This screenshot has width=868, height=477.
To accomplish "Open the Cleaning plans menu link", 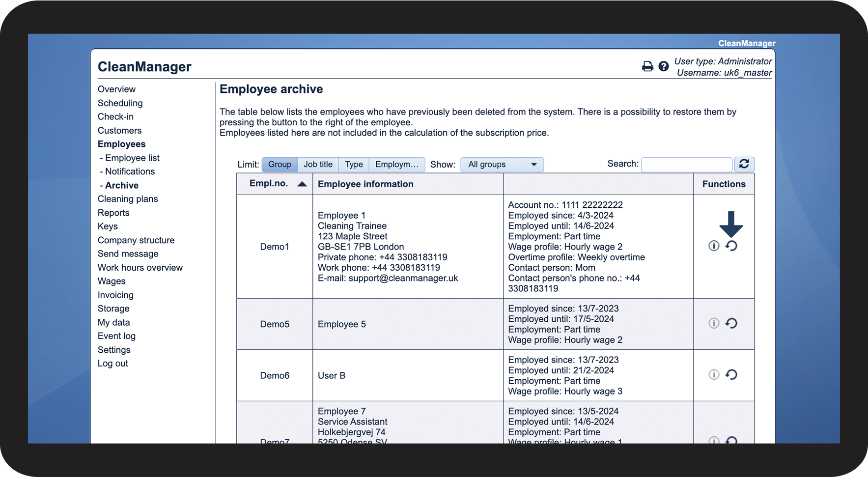I will [x=128, y=199].
